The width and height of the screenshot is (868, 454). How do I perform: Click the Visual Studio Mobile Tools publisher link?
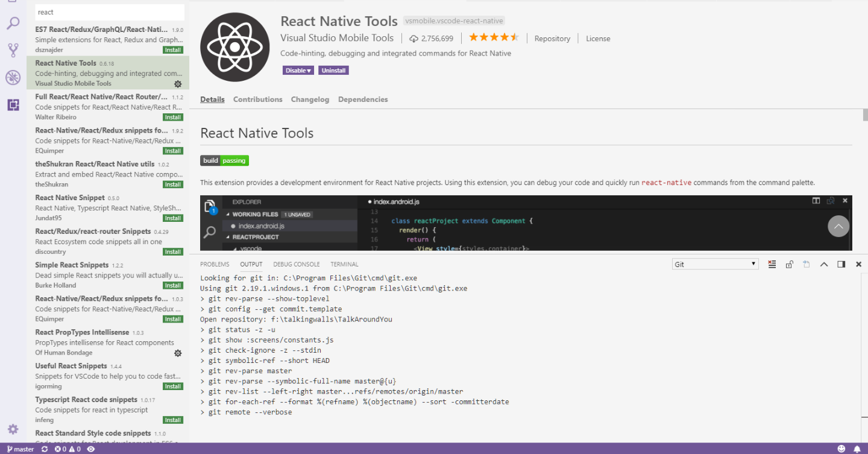pos(337,38)
